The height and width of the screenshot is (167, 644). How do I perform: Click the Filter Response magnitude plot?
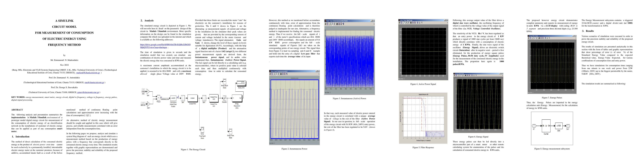[x=423, y=118]
